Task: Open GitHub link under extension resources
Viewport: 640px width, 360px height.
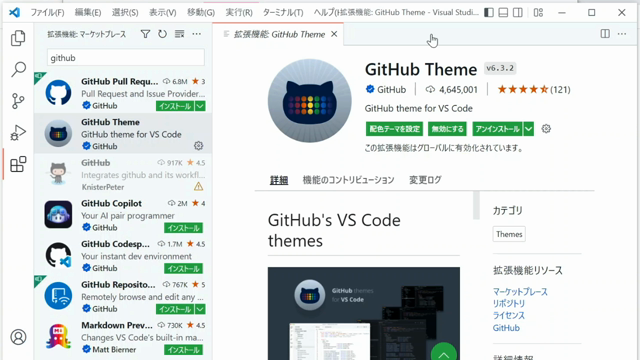Action: coord(506,328)
